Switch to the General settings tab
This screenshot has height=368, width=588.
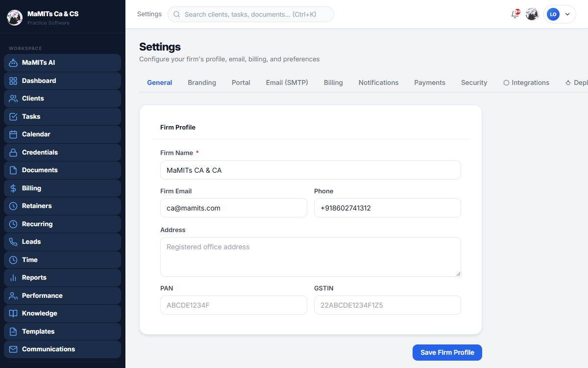(x=160, y=82)
